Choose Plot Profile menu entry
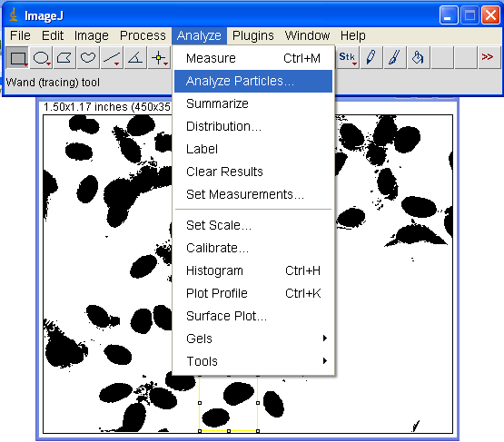Screen dimensions: 504x442 coord(253,293)
